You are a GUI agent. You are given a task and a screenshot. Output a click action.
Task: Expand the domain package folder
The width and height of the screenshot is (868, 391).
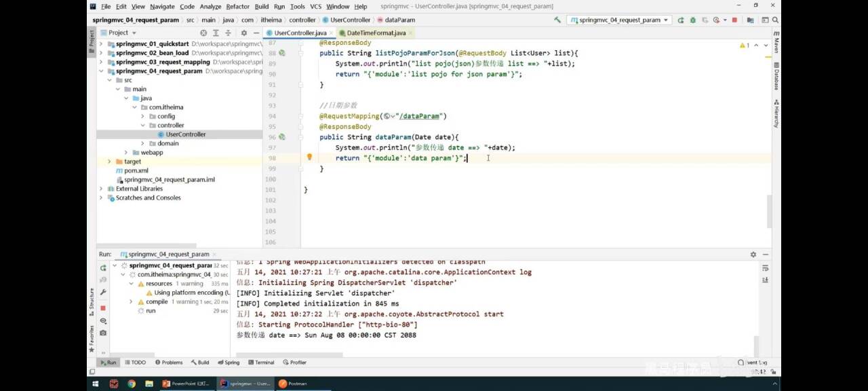(143, 143)
